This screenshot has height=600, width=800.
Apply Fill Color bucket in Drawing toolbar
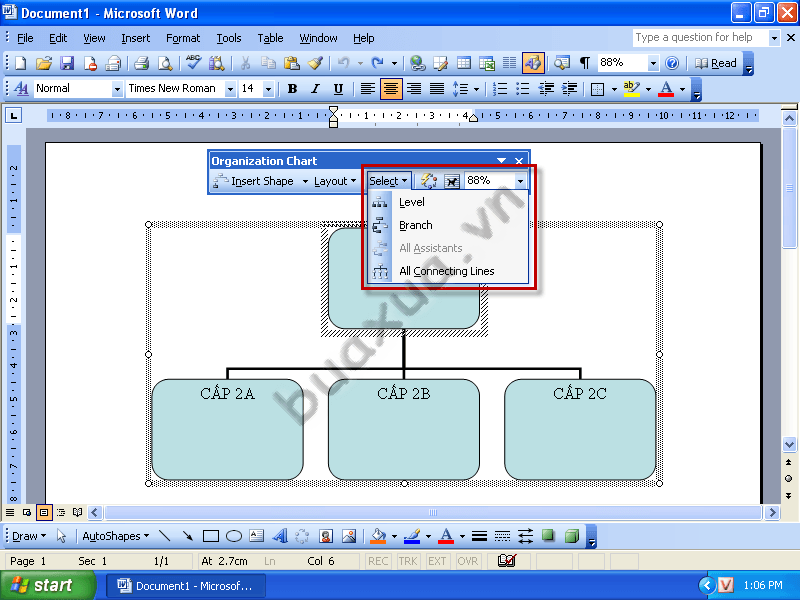379,536
